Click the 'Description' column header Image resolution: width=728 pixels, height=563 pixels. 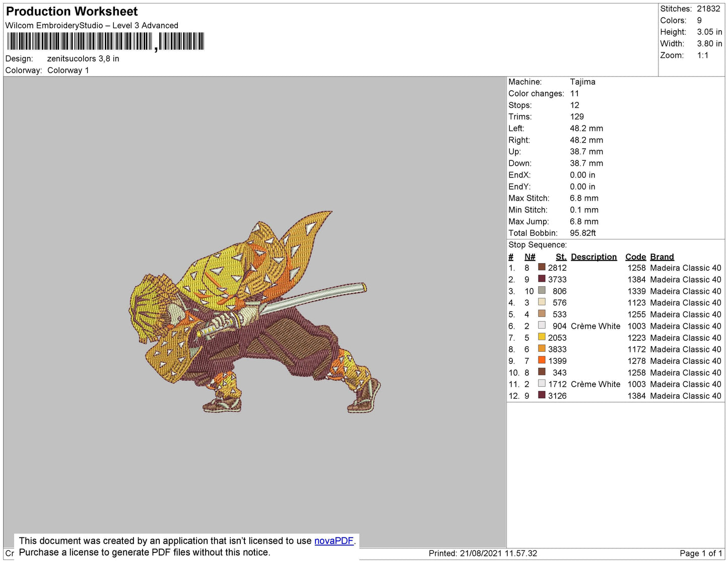point(593,257)
